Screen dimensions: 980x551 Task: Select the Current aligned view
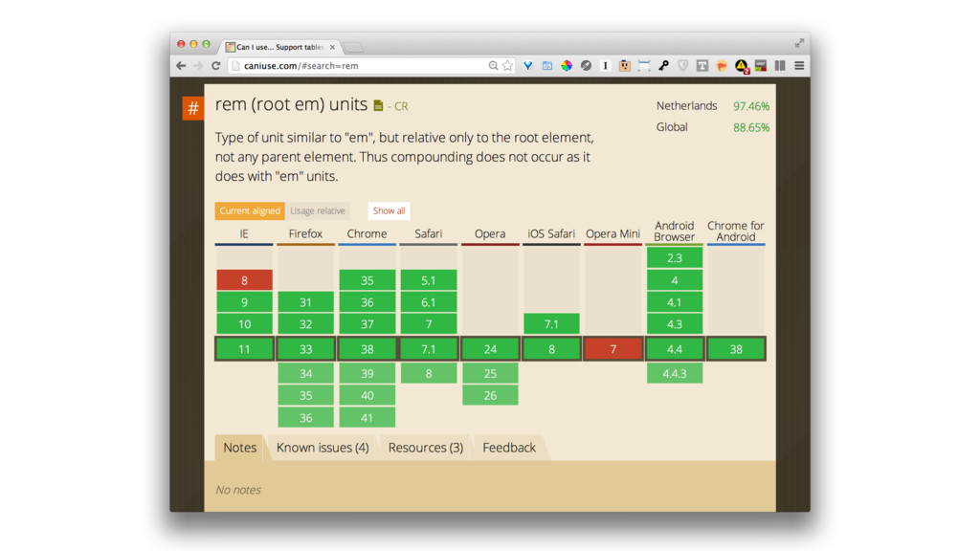click(250, 210)
